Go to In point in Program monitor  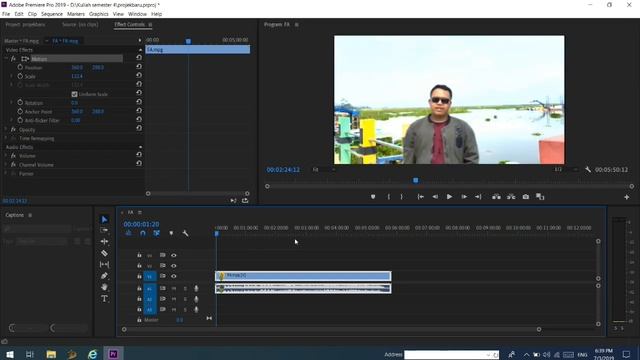[420, 197]
